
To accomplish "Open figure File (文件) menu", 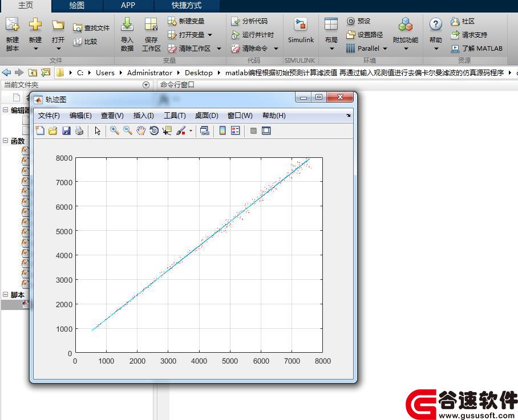I will coord(49,116).
